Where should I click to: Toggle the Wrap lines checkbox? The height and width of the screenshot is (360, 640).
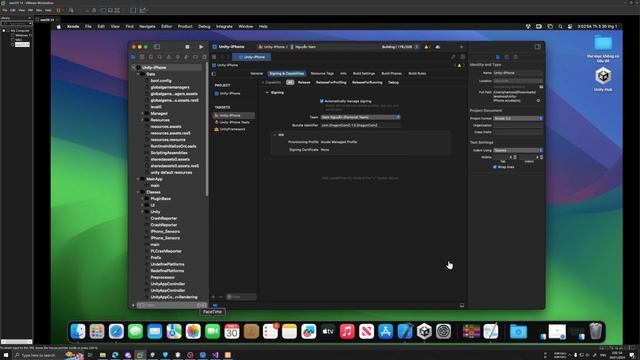click(x=495, y=167)
